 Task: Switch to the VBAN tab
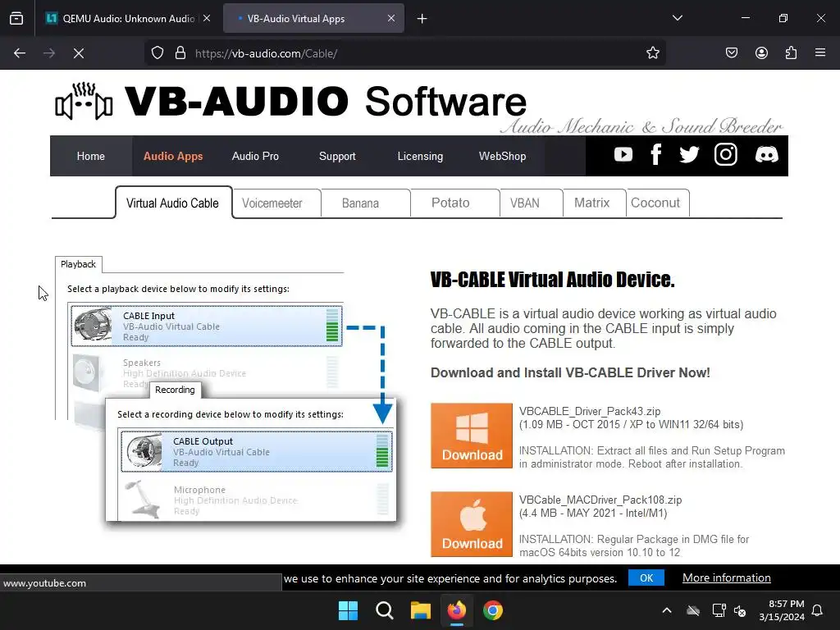click(x=532, y=203)
